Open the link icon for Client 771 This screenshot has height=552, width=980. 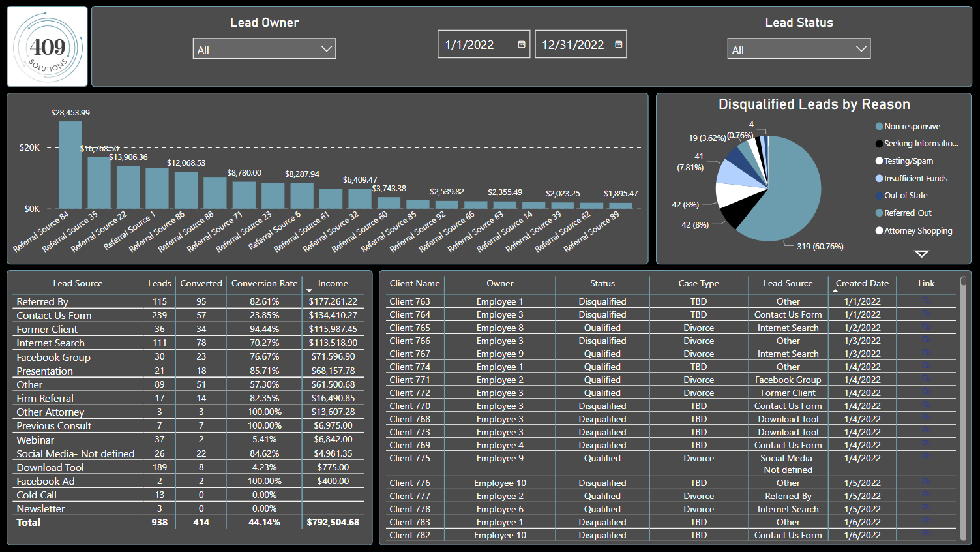926,378
